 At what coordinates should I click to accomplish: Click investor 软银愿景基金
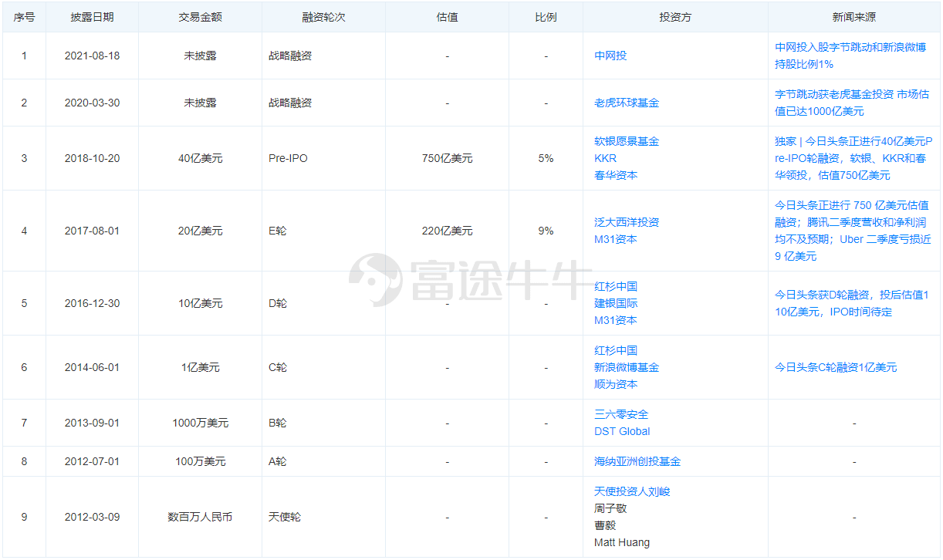point(627,141)
